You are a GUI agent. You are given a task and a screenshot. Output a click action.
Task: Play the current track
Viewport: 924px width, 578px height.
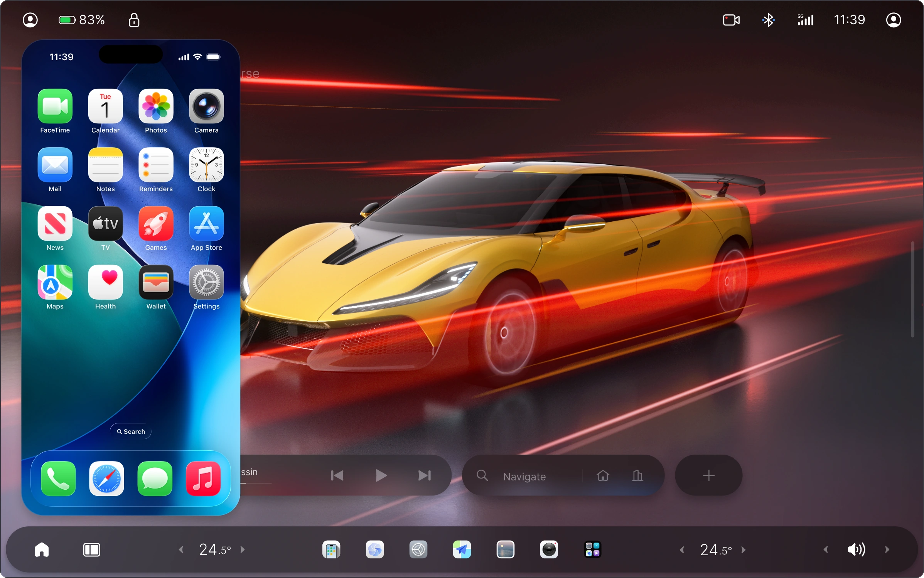381,475
